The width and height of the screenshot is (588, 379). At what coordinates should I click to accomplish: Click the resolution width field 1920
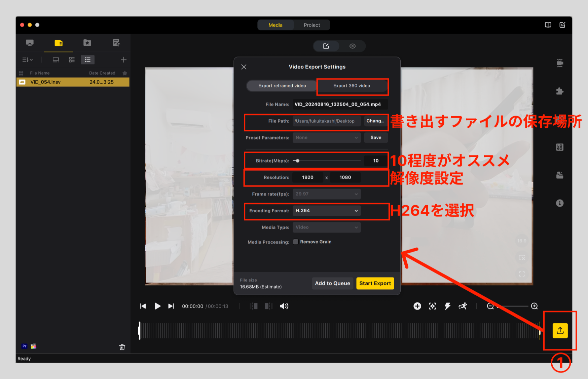tap(307, 177)
